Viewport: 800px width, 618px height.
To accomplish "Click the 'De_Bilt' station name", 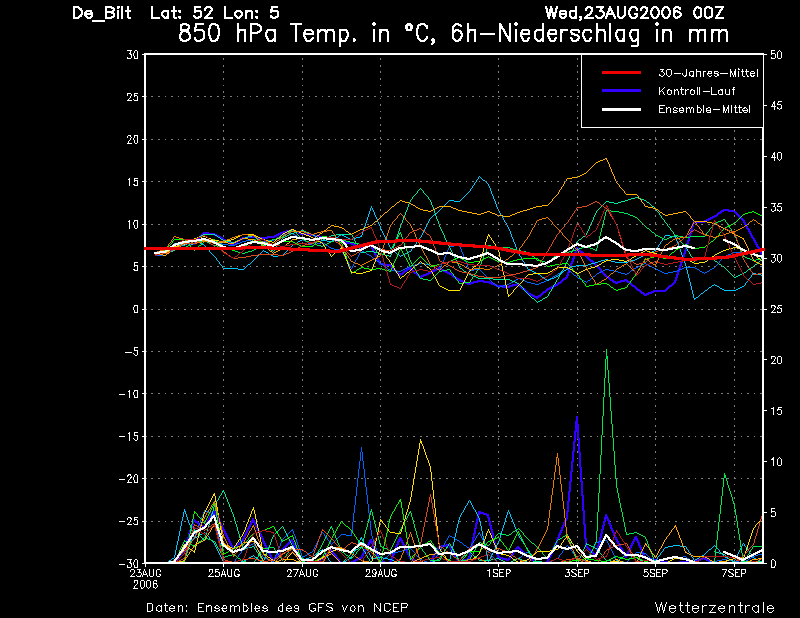I will (x=102, y=13).
